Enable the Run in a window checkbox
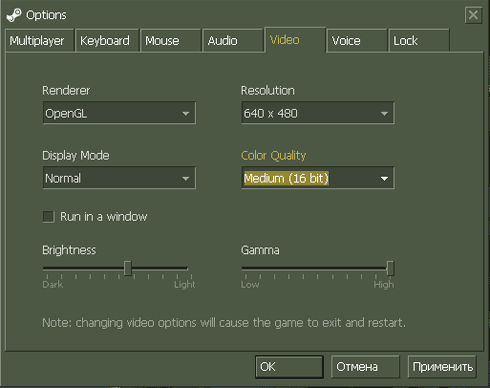 pyautogui.click(x=49, y=217)
